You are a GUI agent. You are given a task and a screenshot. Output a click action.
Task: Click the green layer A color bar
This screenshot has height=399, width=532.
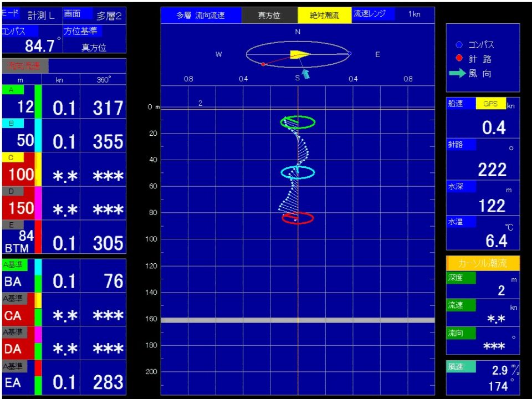[38, 101]
